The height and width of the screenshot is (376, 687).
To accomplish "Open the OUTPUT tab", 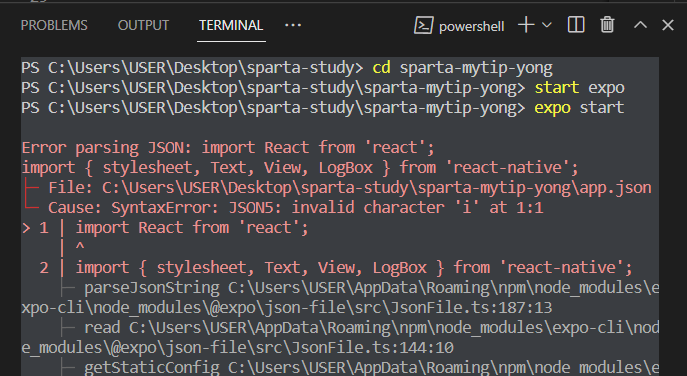I will (143, 25).
